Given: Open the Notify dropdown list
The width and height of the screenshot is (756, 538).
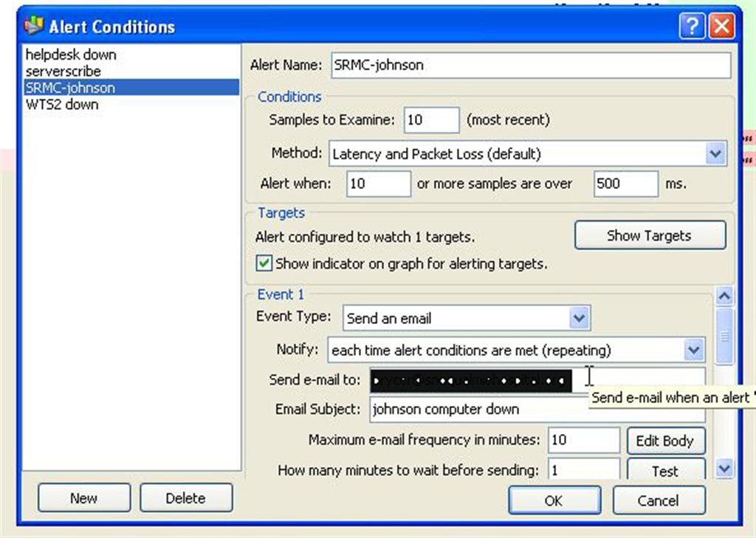Looking at the screenshot, I should [693, 350].
